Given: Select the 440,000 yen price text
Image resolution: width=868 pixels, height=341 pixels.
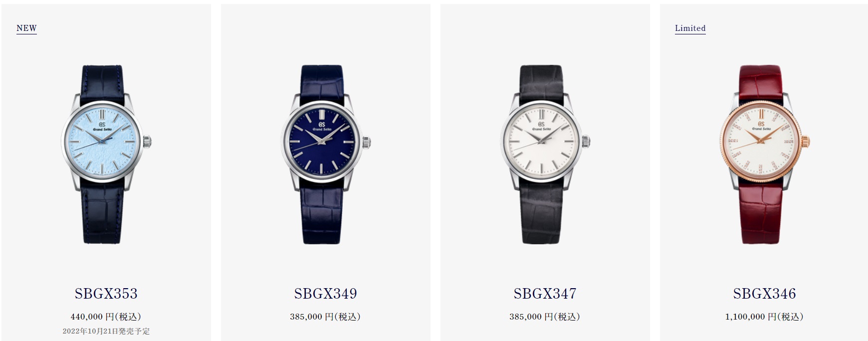Looking at the screenshot, I should pyautogui.click(x=106, y=317).
